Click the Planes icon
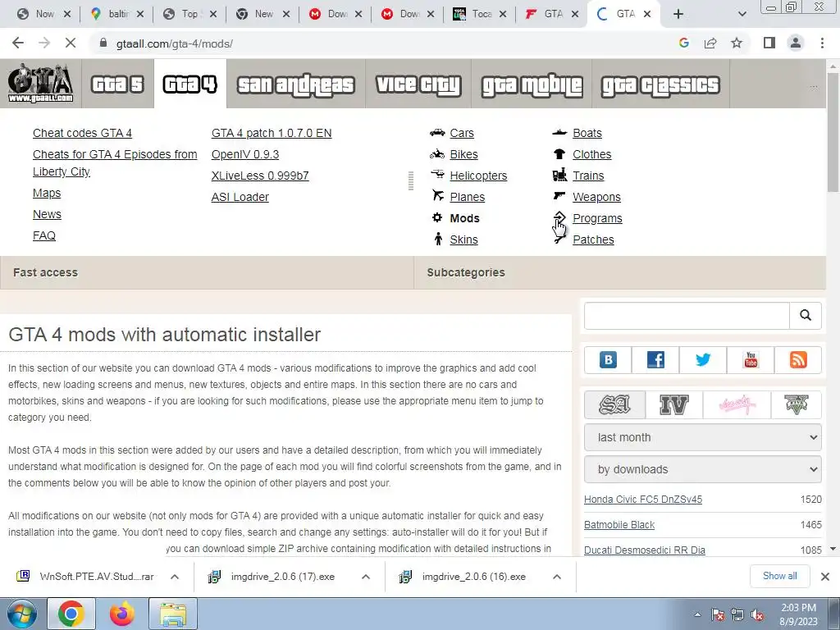The width and height of the screenshot is (840, 630). tap(438, 196)
